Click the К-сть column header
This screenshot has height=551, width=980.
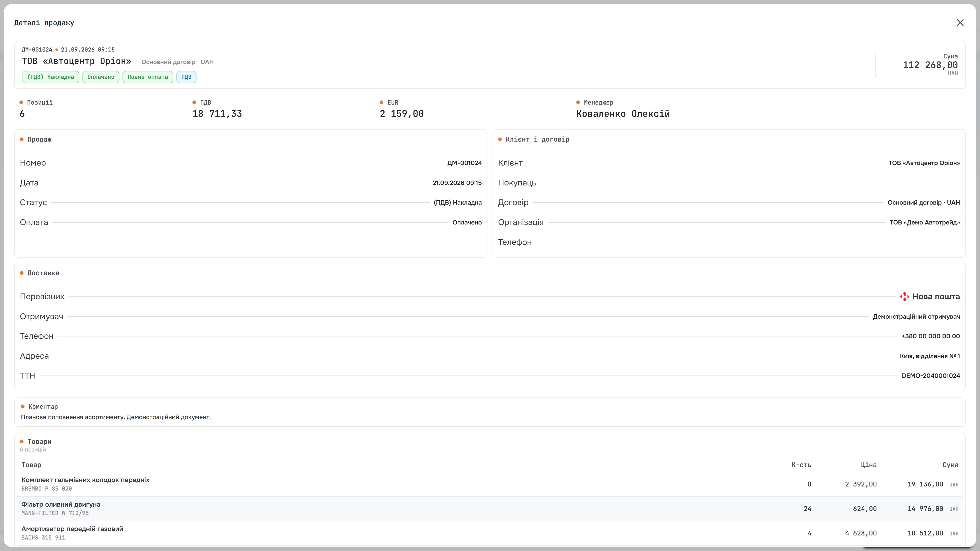point(801,465)
